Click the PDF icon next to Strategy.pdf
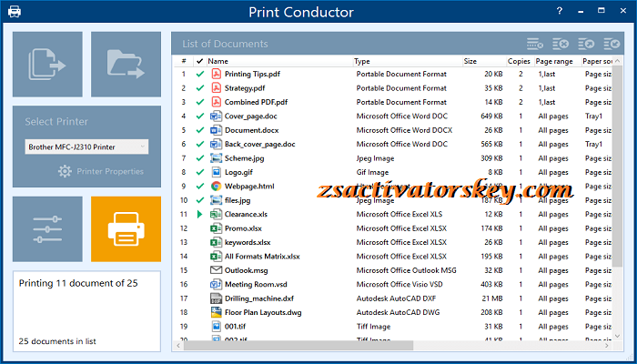Viewport: 637px width, 364px height. tap(217, 87)
